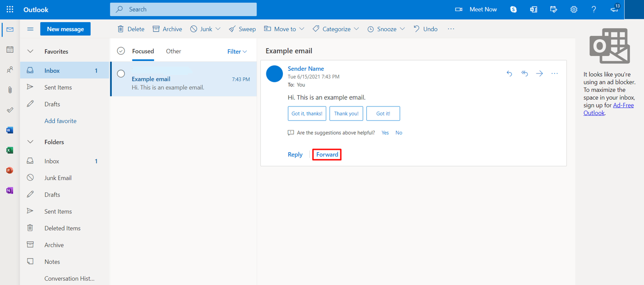The height and width of the screenshot is (285, 644).
Task: Reply with the Thank you! suggestion
Action: click(x=346, y=113)
